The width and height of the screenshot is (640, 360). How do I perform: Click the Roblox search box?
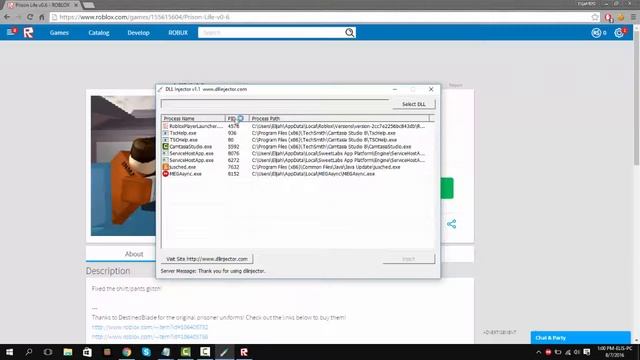(x=271, y=33)
